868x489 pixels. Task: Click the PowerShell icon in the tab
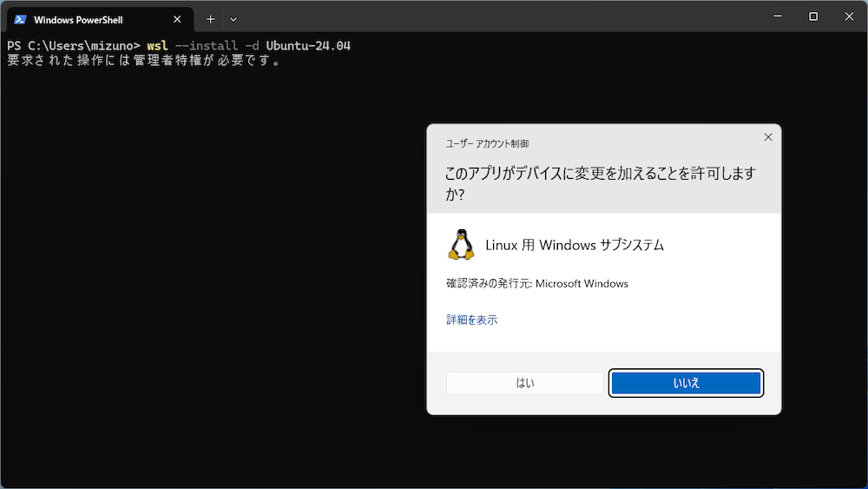(21, 19)
